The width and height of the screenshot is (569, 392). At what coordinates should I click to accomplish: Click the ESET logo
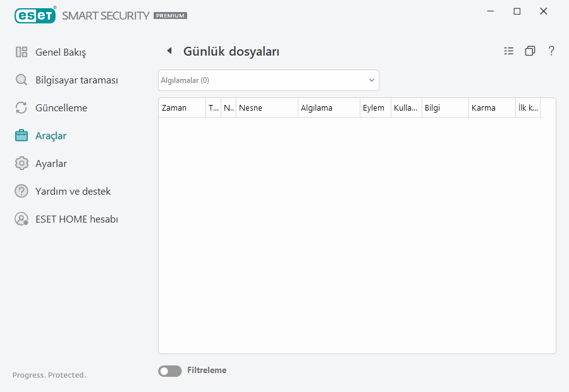(35, 15)
